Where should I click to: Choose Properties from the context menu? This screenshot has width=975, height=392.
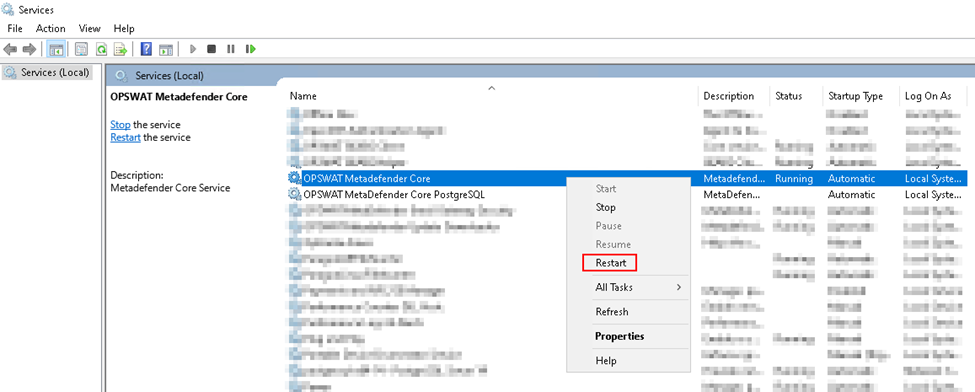pyautogui.click(x=619, y=337)
